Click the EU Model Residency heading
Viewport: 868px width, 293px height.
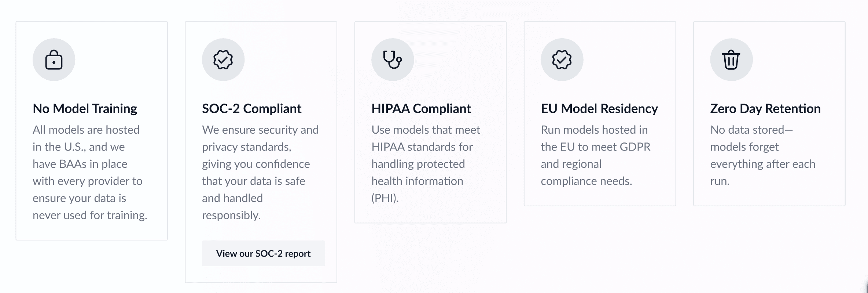pos(599,109)
